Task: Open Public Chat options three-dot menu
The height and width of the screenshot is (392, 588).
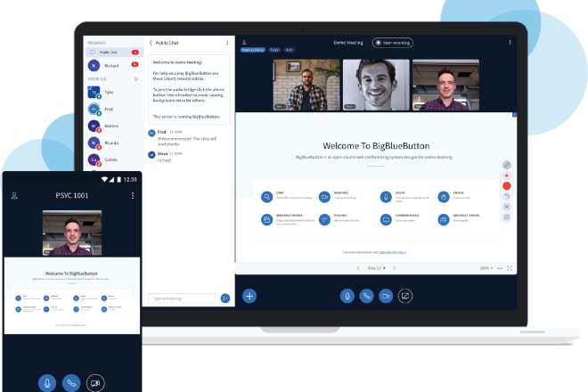Action: (227, 43)
